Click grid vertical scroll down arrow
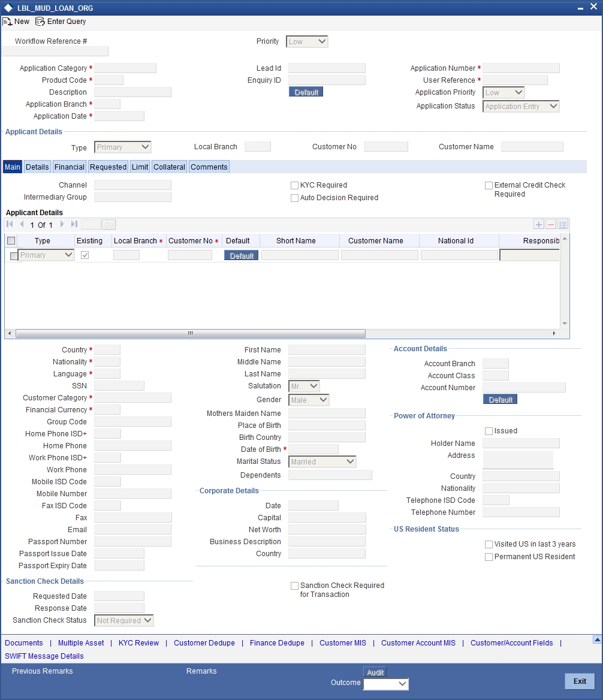The image size is (603, 700). [565, 323]
